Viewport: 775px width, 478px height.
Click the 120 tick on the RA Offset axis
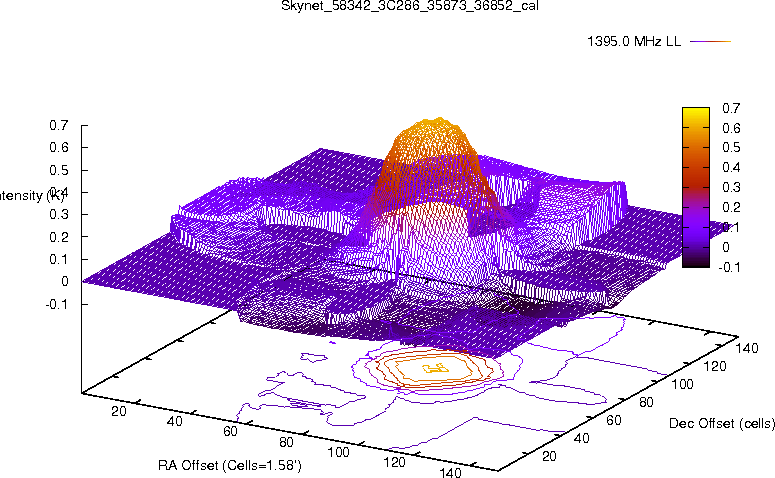[394, 462]
